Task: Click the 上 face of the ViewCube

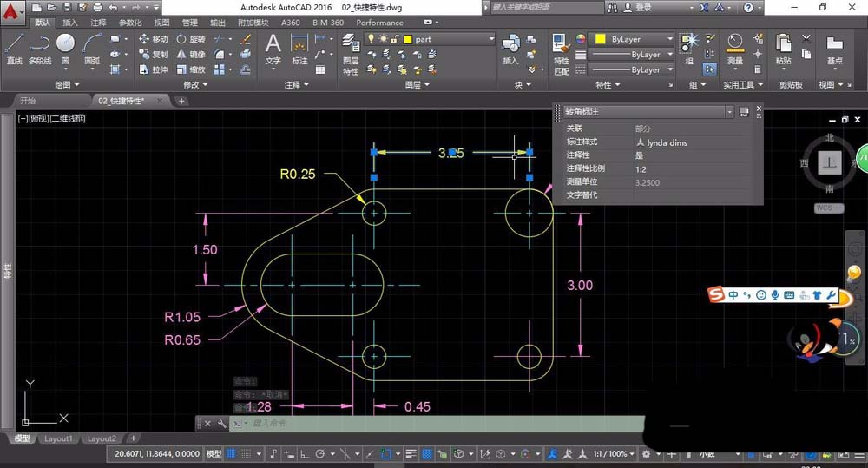Action: tap(830, 163)
